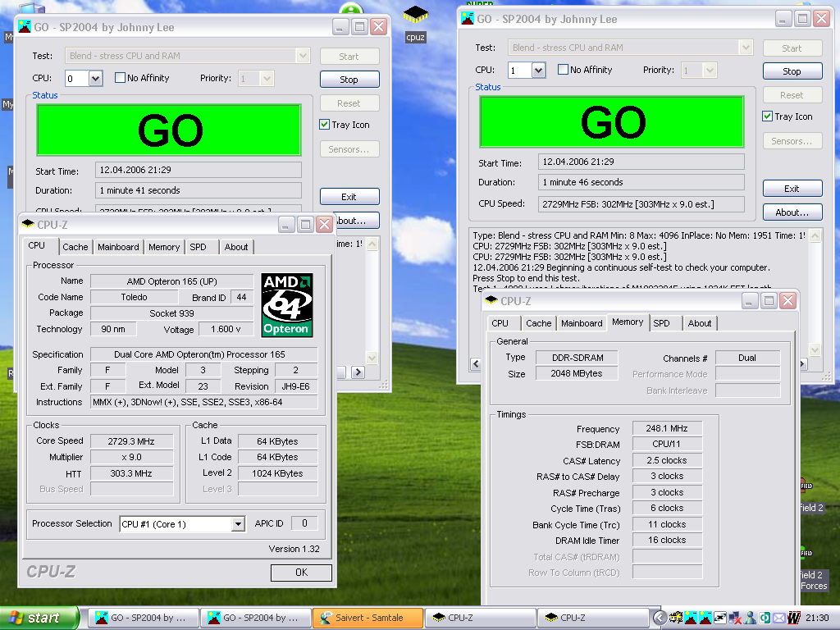Click OK in the CPU-Z window
840x630 pixels.
click(302, 572)
